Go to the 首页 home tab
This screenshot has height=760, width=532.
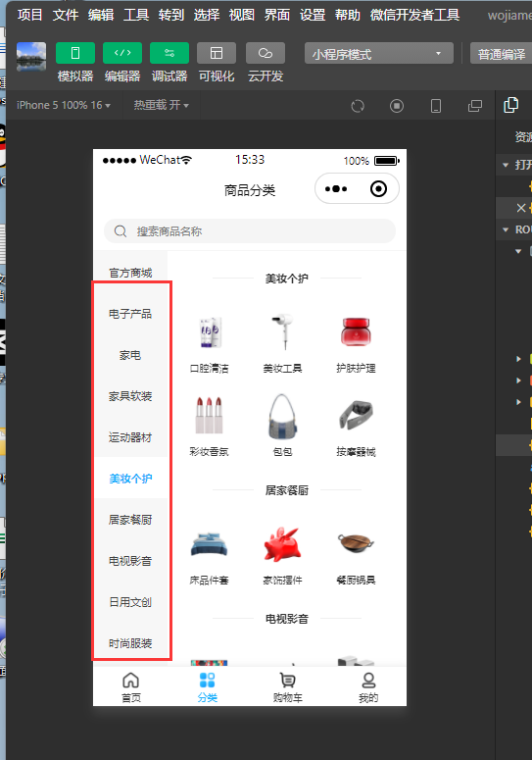click(x=130, y=686)
